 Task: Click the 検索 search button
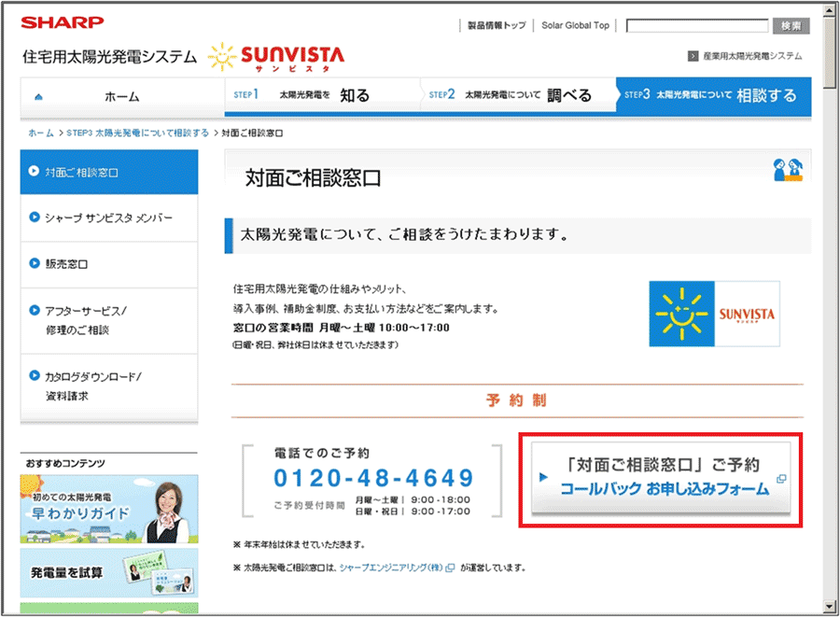coord(791,26)
